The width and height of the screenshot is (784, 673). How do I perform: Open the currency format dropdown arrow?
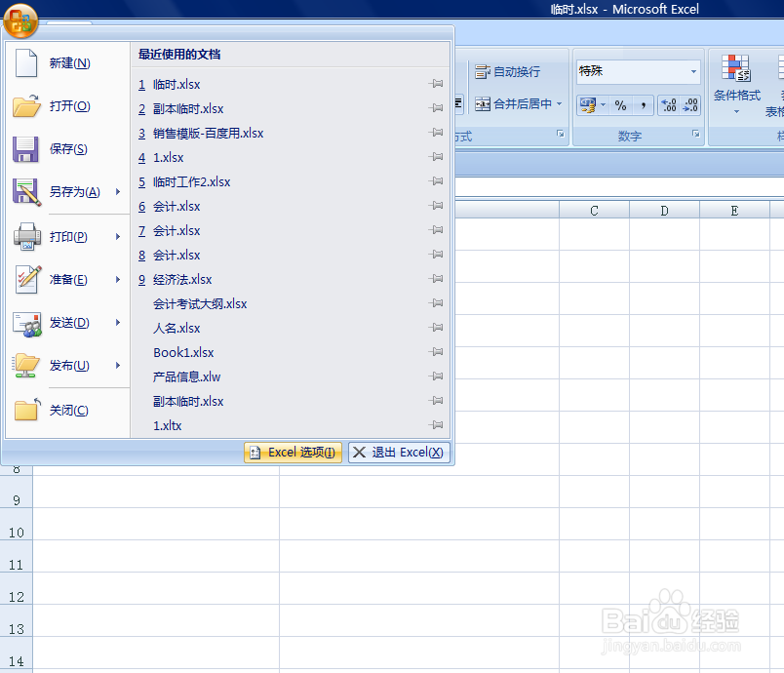(x=603, y=105)
